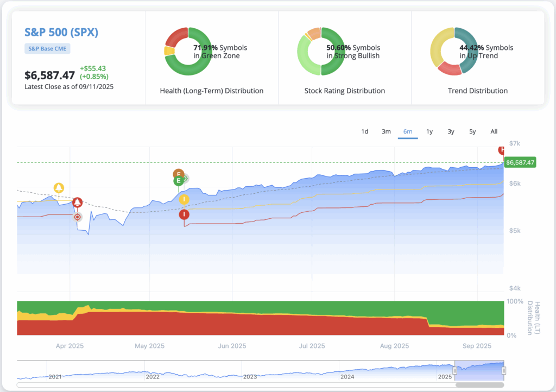Click the horizontal scrollbar thumb under navigator
This screenshot has width=556, height=392.
pos(479,385)
